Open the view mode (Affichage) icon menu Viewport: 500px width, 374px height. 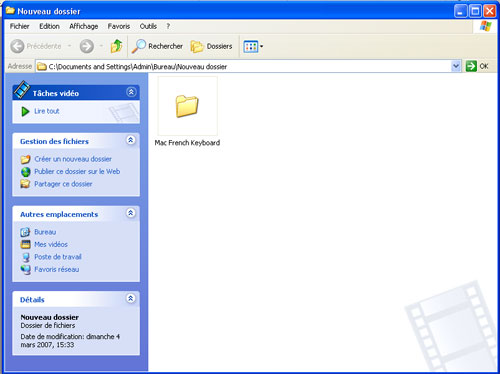coord(253,46)
